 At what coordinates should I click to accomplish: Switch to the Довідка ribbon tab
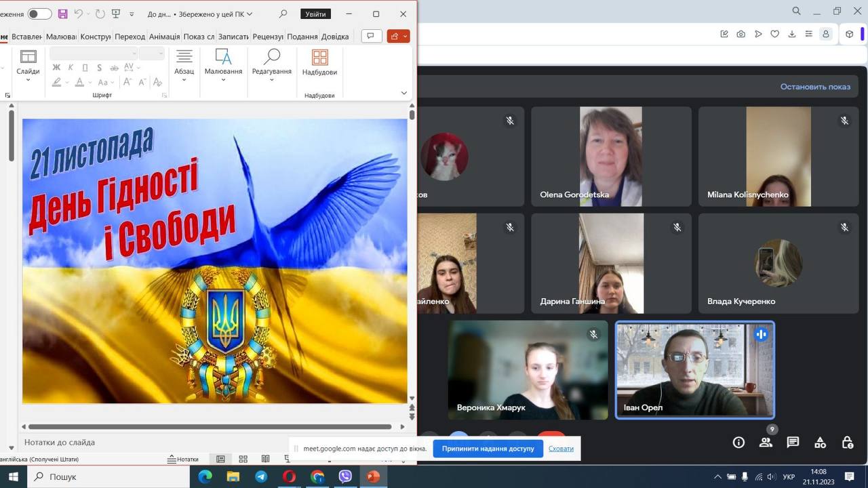coord(335,37)
